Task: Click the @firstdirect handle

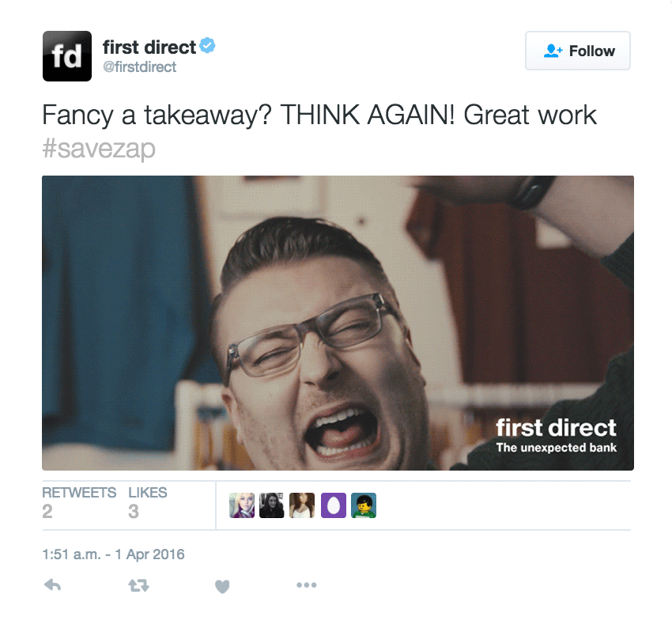Action: point(140,67)
